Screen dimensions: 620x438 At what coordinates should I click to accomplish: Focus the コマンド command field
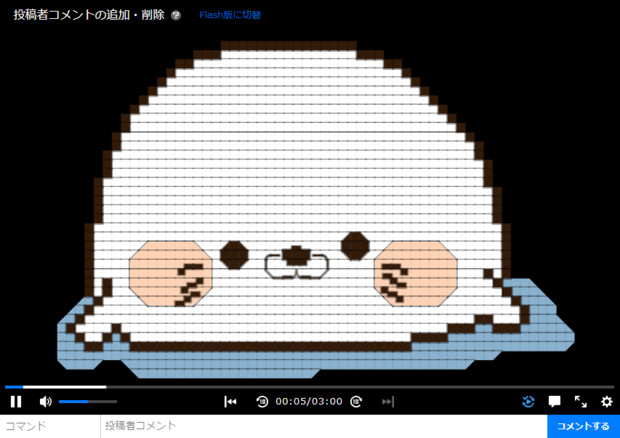point(50,426)
